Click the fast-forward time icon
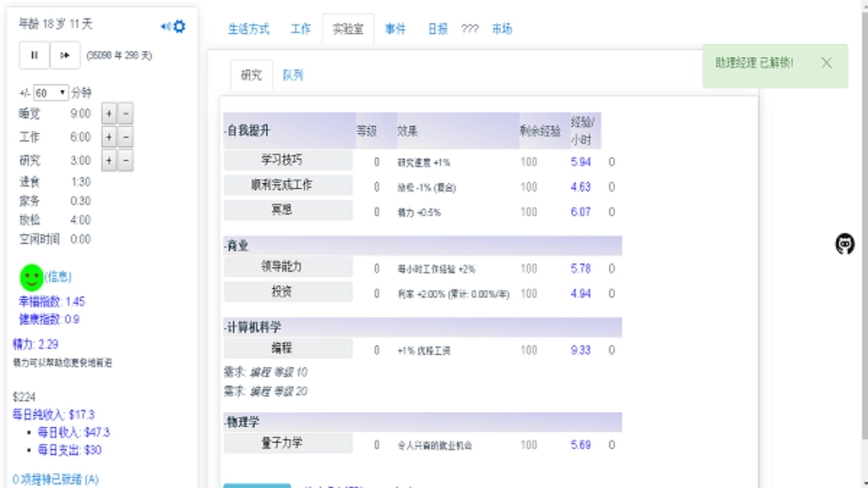Image resolution: width=868 pixels, height=488 pixels. click(65, 55)
